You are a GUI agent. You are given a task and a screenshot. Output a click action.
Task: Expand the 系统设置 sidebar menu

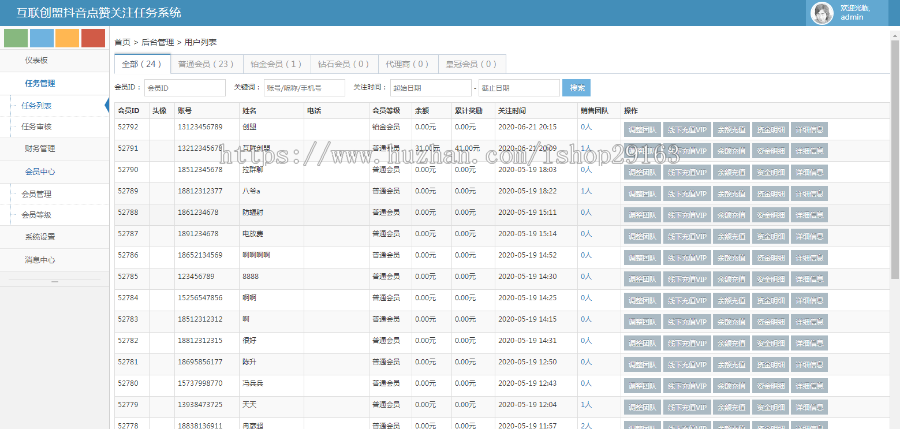click(x=40, y=237)
